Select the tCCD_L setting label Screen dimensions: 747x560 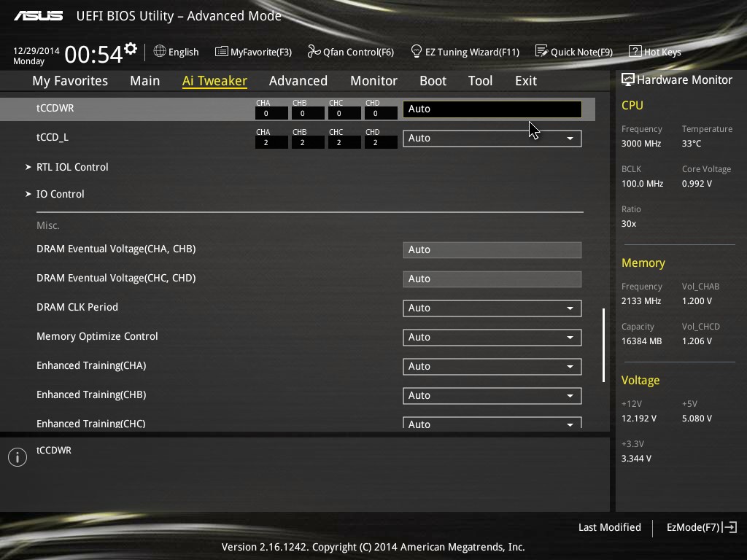point(53,137)
